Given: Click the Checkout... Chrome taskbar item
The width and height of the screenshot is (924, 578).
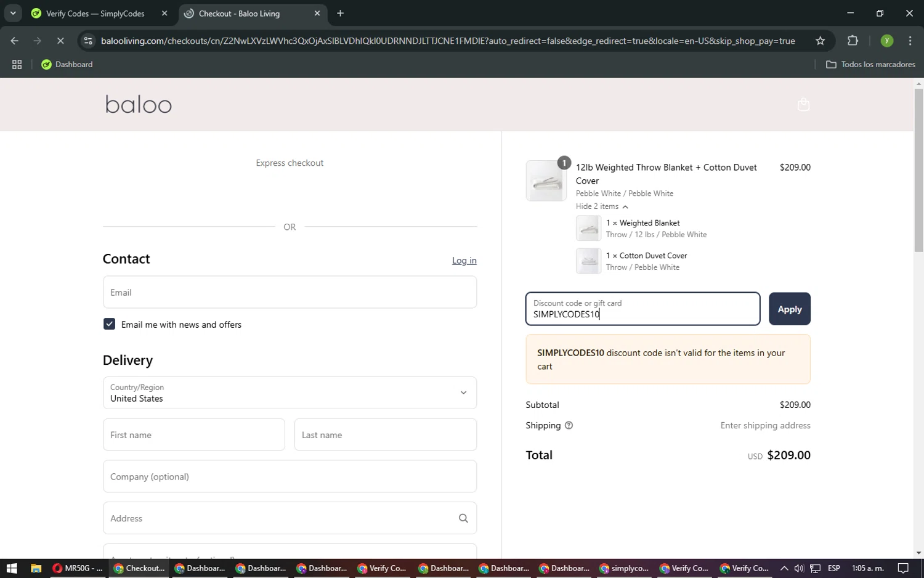Looking at the screenshot, I should pos(139,568).
